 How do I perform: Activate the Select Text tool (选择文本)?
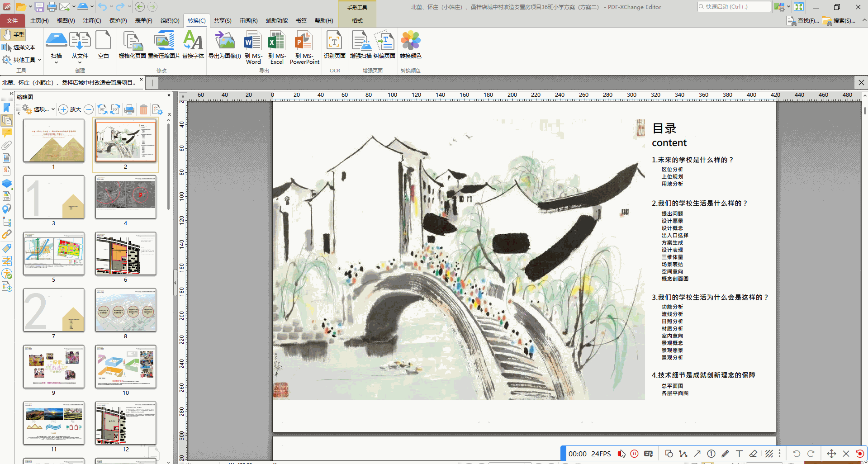click(x=19, y=47)
